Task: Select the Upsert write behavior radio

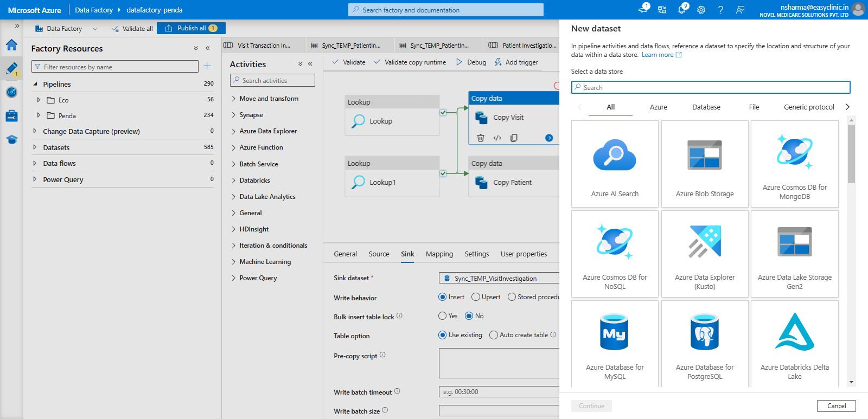Action: [476, 297]
